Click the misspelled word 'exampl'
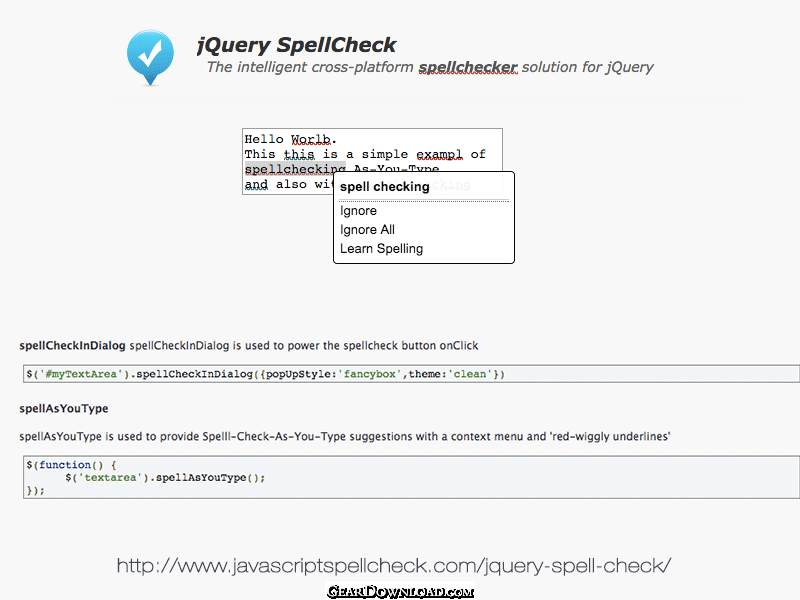The width and height of the screenshot is (800, 600). (439, 154)
